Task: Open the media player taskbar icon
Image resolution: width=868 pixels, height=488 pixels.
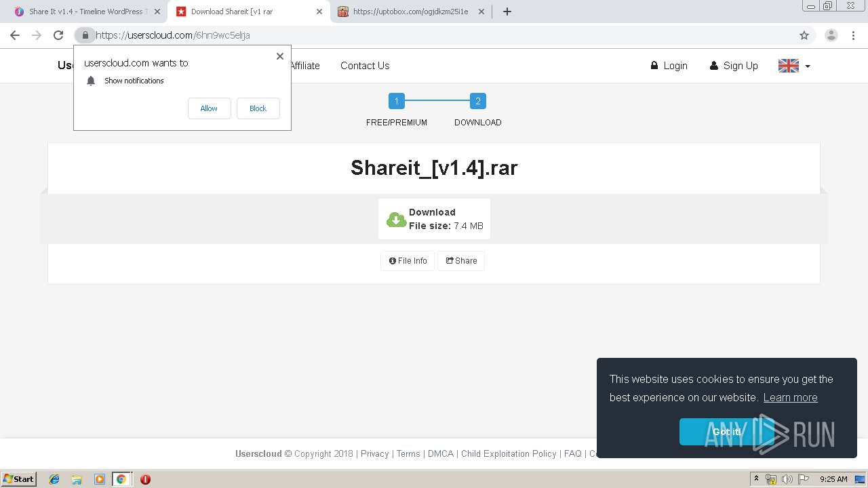Action: [99, 479]
